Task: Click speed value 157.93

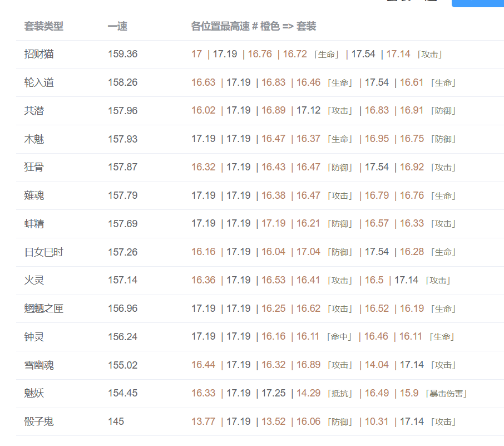Action: click(x=123, y=139)
